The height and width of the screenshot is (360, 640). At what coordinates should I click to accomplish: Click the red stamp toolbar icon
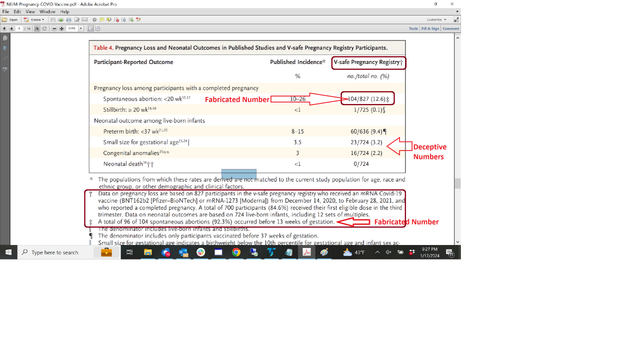click(117, 20)
